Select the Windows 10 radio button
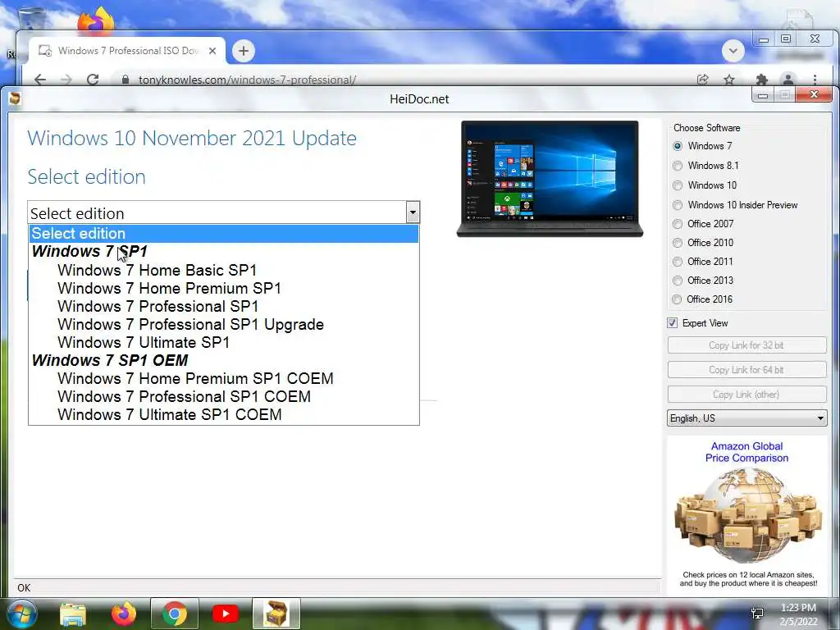The image size is (840, 630). click(678, 185)
